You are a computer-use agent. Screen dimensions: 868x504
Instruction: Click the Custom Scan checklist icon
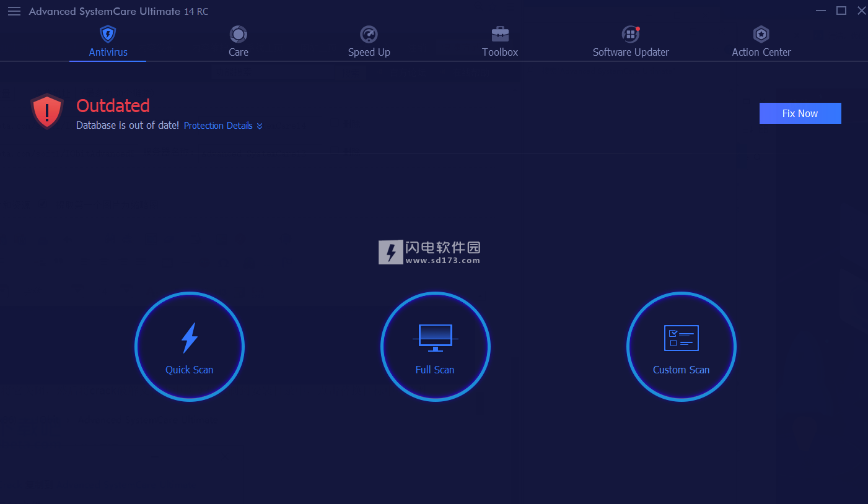[x=681, y=338]
